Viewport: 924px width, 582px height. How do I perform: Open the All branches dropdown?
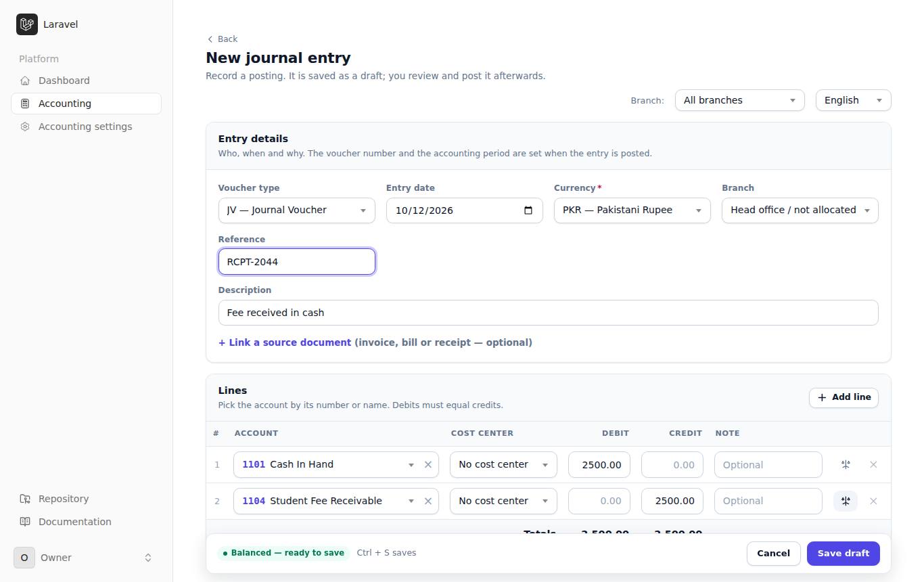click(739, 100)
